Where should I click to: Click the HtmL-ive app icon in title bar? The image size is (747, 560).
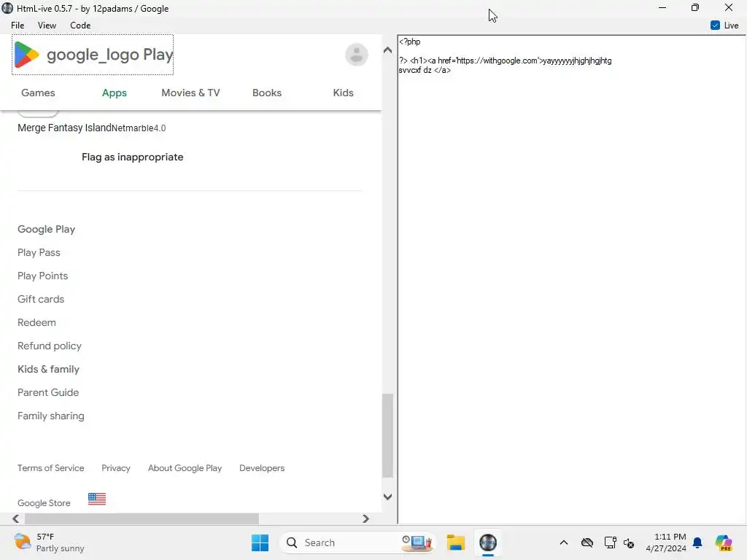coord(7,8)
